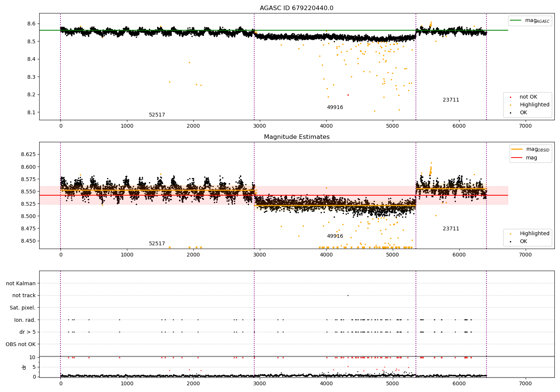Select 'Highlighted' legend entry in middle plot
Viewport: 560px width, 392px height.
pyautogui.click(x=530, y=234)
